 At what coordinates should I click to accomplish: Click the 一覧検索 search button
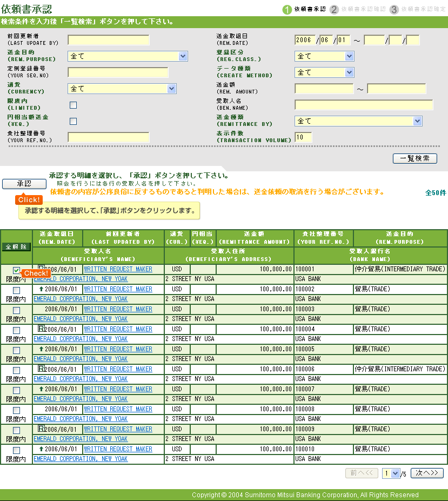(x=415, y=158)
